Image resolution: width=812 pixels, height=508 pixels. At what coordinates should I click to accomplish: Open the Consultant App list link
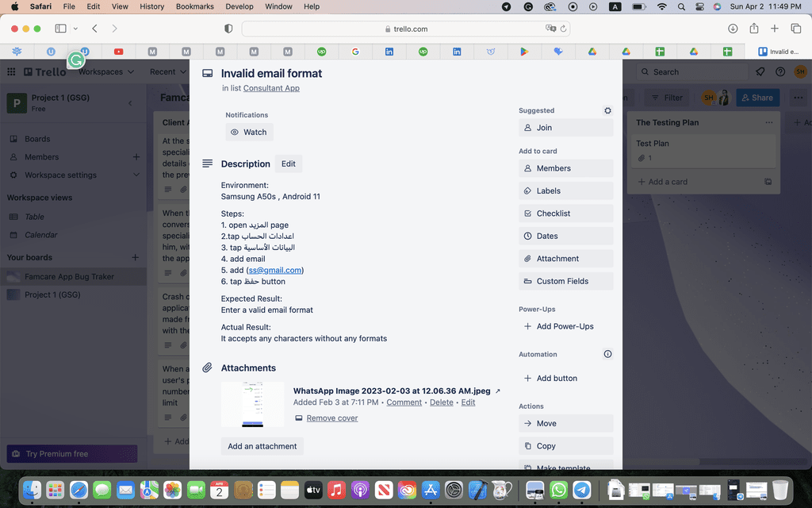[x=271, y=88]
